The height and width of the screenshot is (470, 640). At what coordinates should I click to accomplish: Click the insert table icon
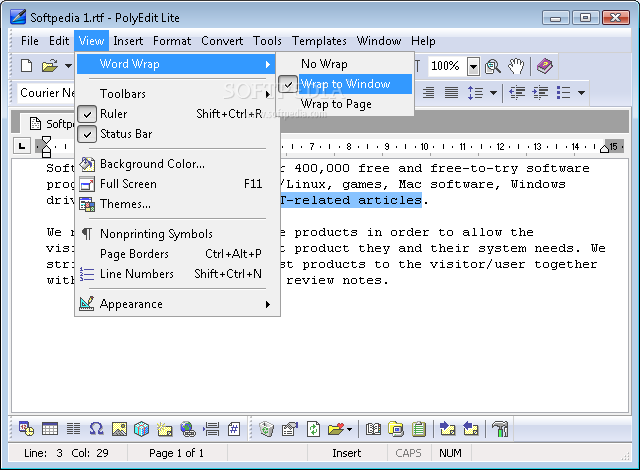coord(50,429)
